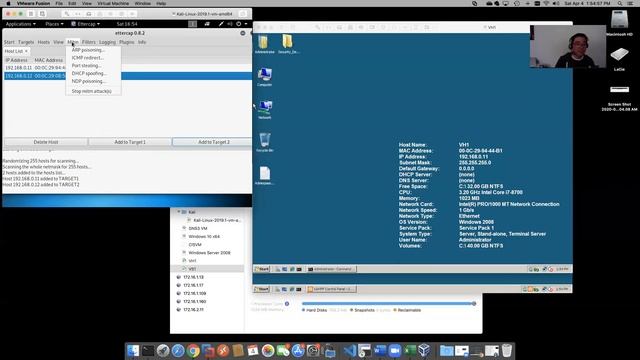Select OSVM in VM library
Image resolution: width=640 pixels, height=360 pixels.
coord(195,244)
